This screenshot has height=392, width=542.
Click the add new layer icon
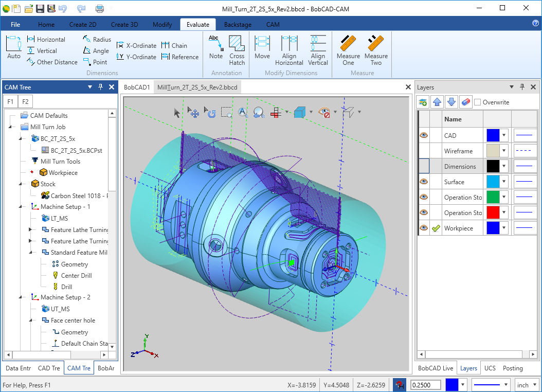(x=423, y=102)
